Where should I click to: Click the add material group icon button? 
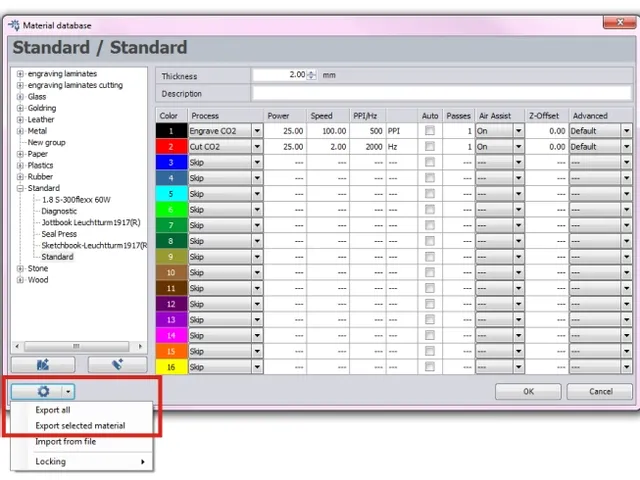point(42,366)
